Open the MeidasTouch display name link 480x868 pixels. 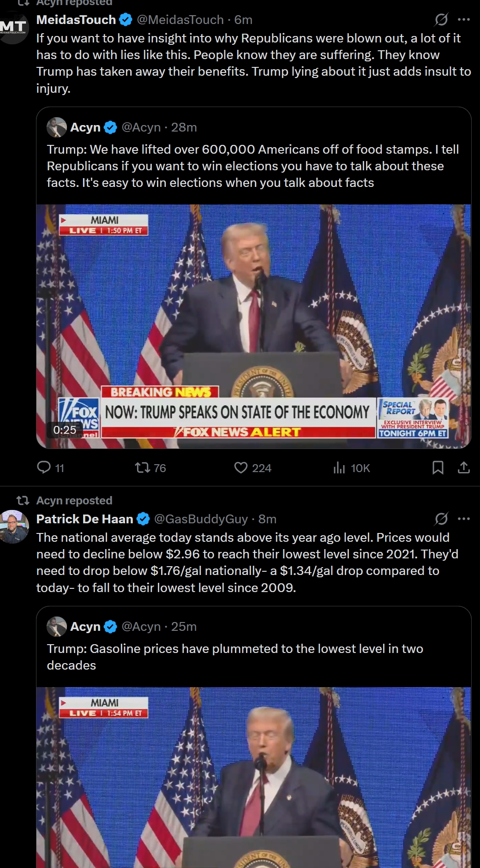click(x=76, y=19)
